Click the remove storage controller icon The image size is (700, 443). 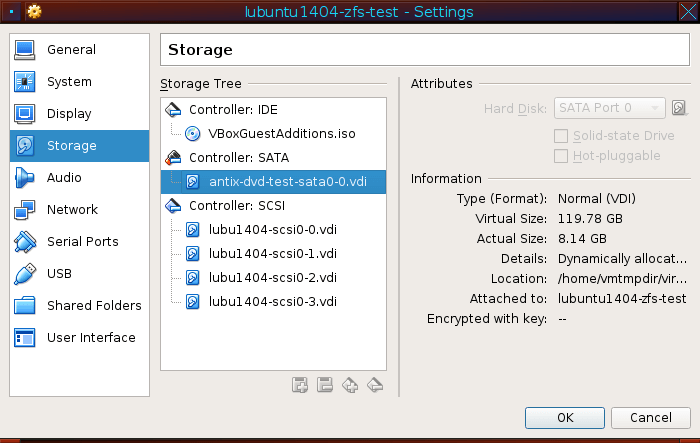(x=375, y=385)
